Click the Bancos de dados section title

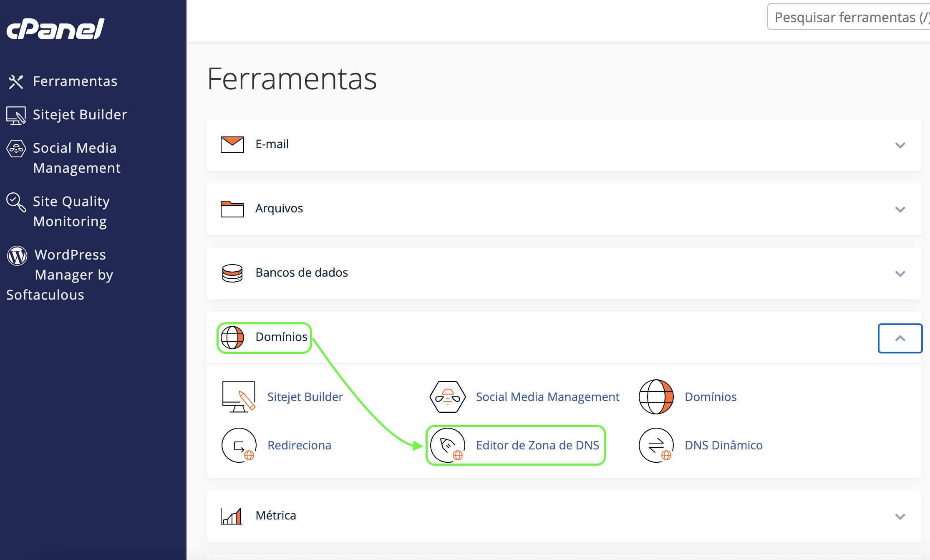[302, 272]
